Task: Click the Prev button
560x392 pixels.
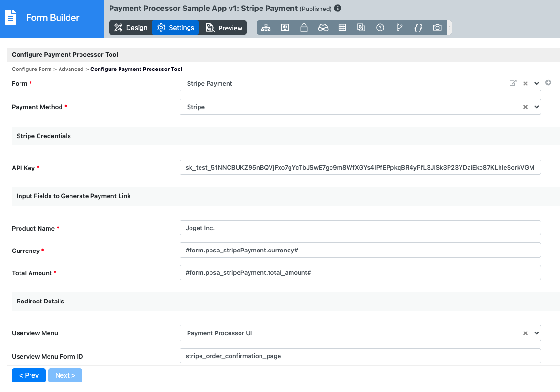Action: [29, 375]
